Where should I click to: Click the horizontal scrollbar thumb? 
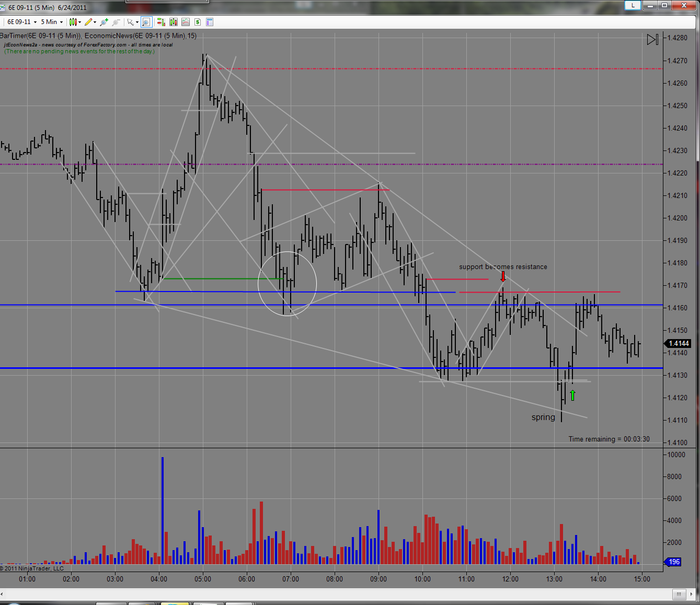tap(679, 594)
